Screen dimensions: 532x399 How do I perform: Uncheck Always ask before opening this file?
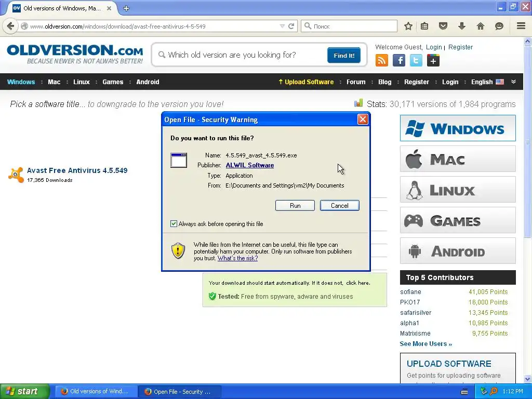click(174, 223)
